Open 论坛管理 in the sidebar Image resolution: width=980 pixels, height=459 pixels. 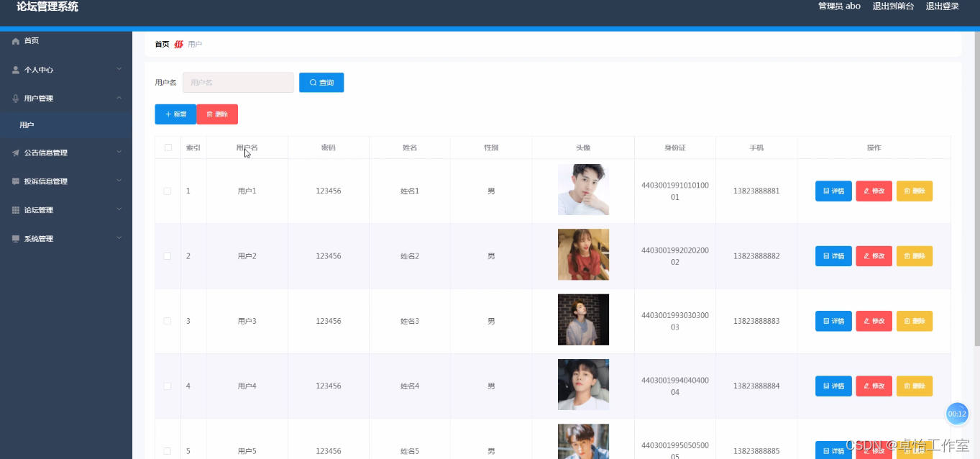point(66,210)
